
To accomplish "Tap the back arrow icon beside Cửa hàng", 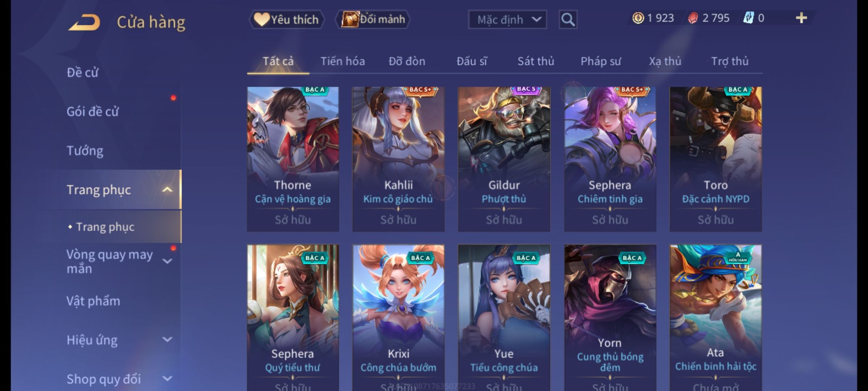I will (x=84, y=22).
